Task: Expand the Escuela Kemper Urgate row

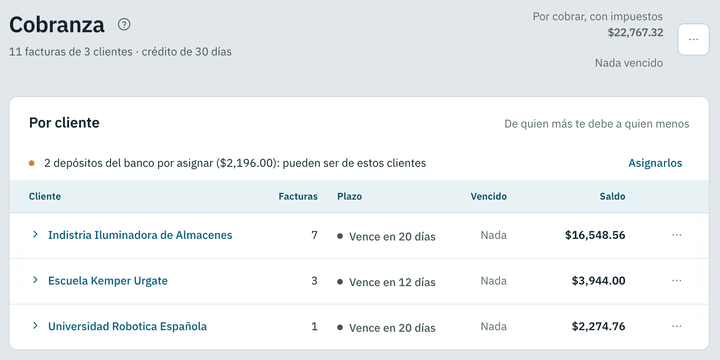Action: [35, 280]
